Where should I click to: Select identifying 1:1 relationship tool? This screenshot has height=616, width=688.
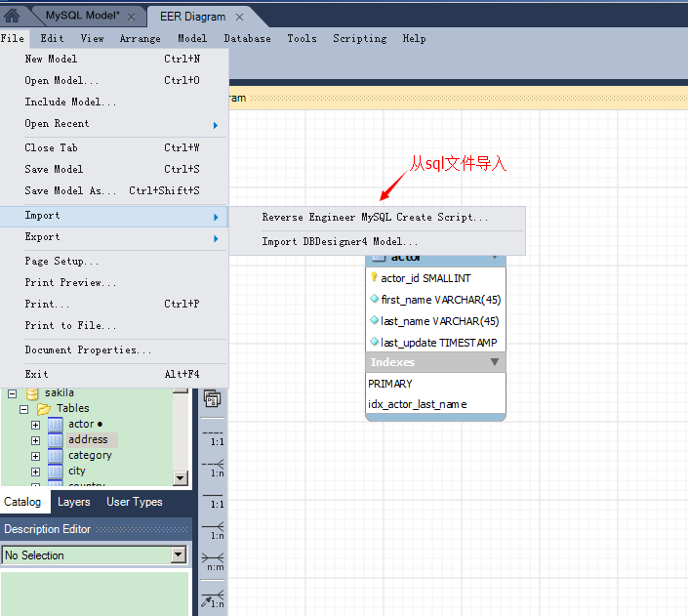tap(213, 500)
